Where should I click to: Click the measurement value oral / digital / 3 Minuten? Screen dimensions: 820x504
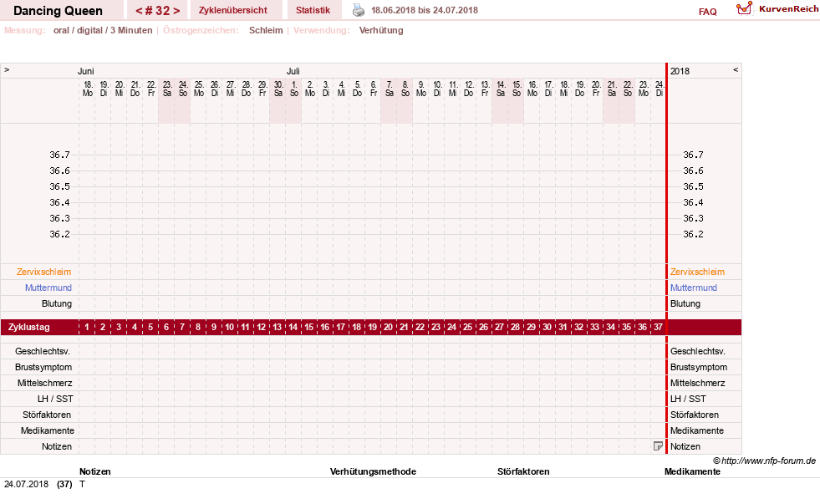[x=103, y=30]
